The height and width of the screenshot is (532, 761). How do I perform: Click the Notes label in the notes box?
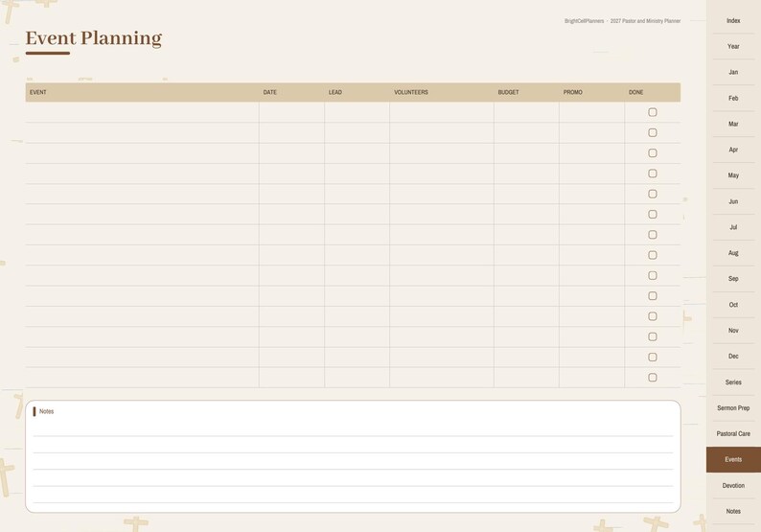47,411
